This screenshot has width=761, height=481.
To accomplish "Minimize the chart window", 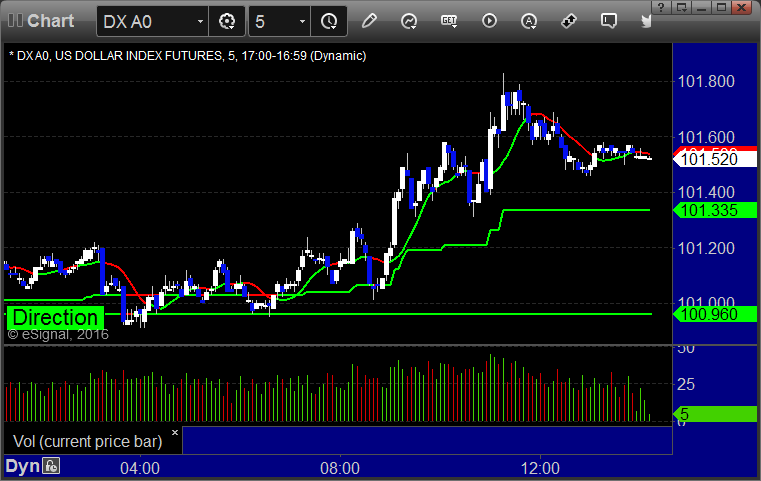I will (x=702, y=7).
